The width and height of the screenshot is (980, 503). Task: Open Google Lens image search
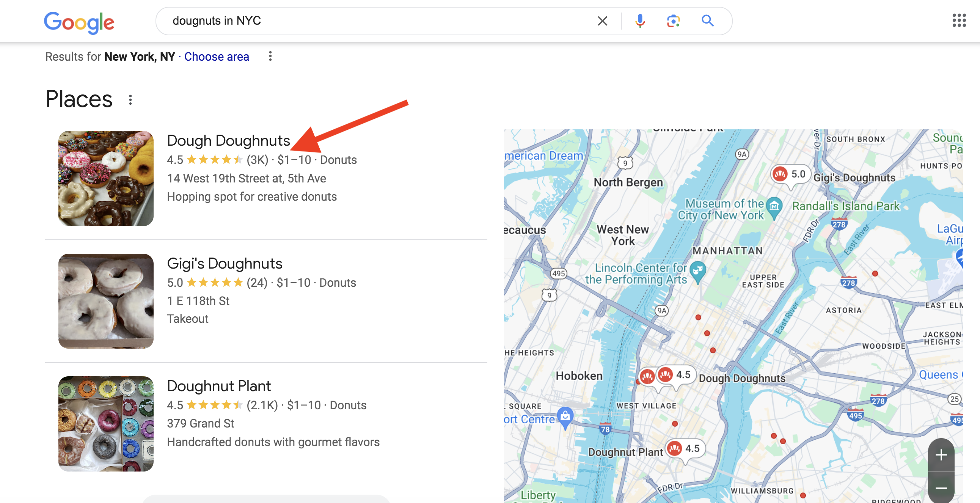[x=673, y=20]
